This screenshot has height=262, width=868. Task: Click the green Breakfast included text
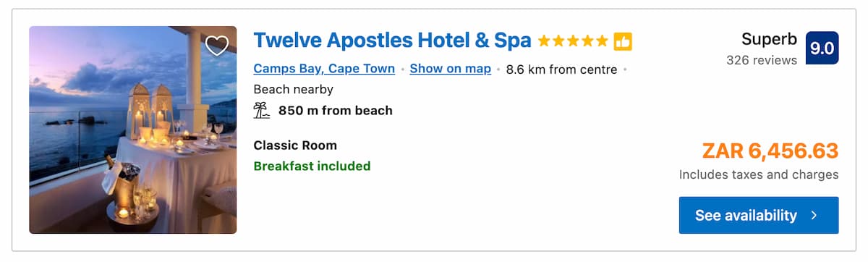pyautogui.click(x=312, y=166)
